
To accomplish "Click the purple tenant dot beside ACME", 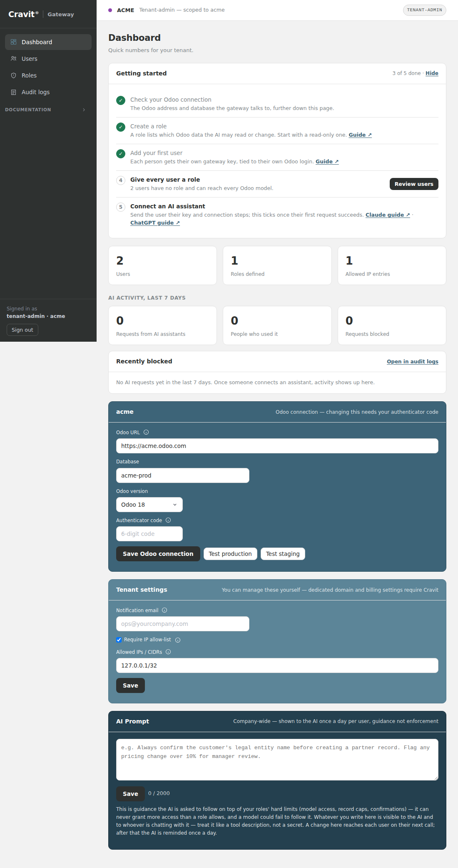I will coord(110,10).
